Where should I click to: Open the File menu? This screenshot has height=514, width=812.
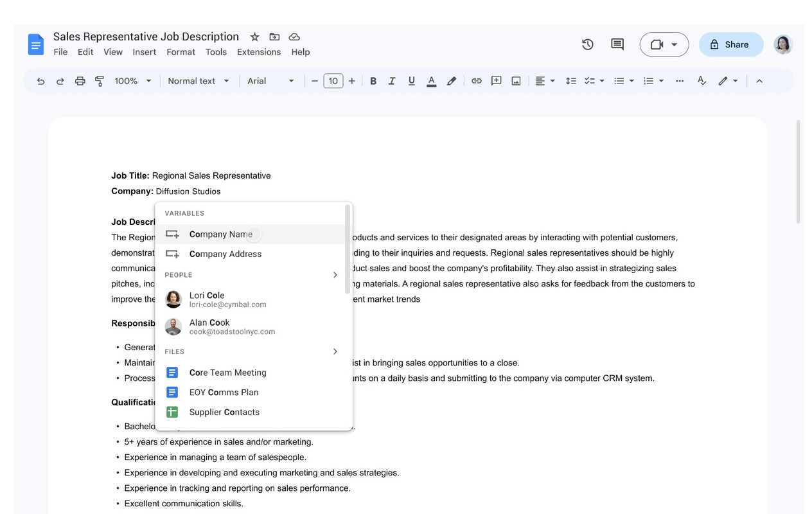tap(60, 52)
